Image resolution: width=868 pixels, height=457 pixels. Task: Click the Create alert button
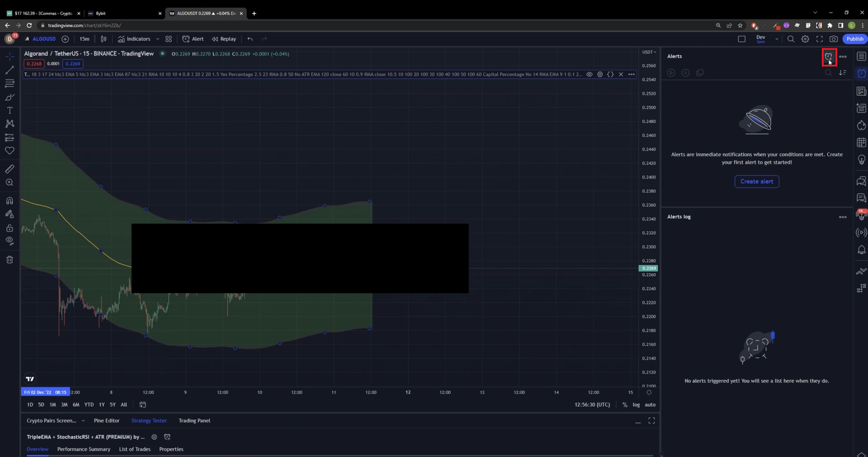756,182
